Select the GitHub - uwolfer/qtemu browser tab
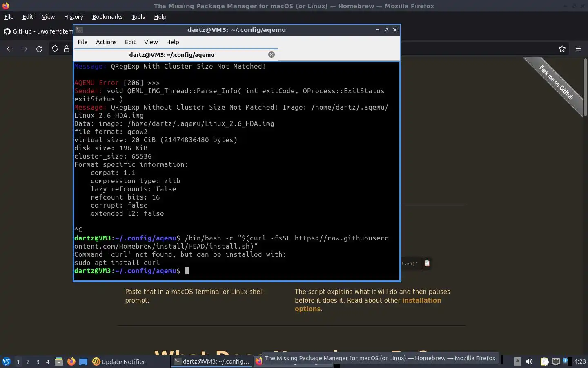This screenshot has height=368, width=588. 38,31
